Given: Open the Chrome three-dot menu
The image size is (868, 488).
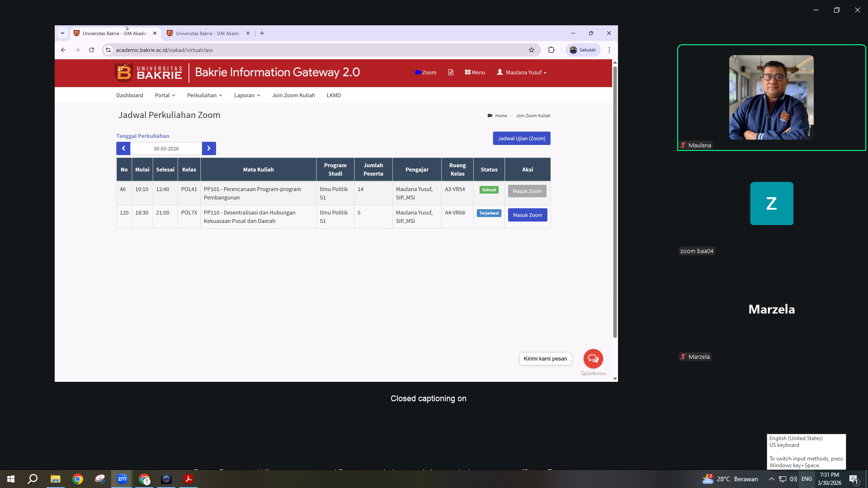Looking at the screenshot, I should (609, 50).
